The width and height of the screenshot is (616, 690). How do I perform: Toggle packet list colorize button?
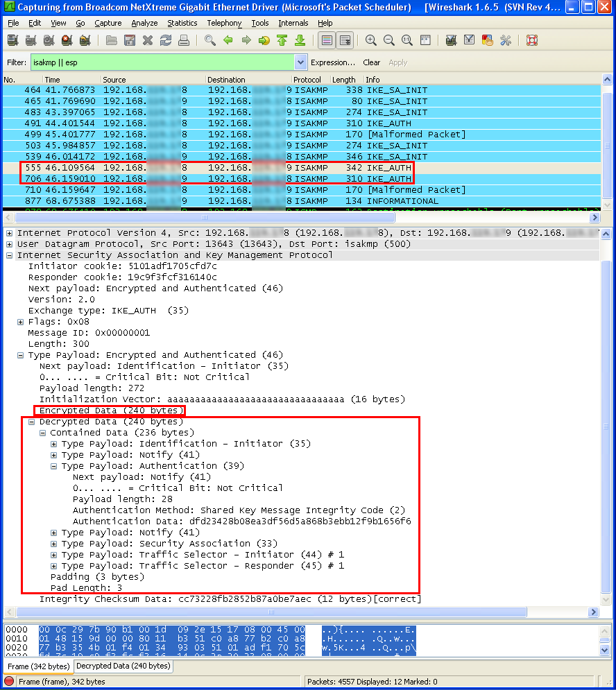click(327, 40)
